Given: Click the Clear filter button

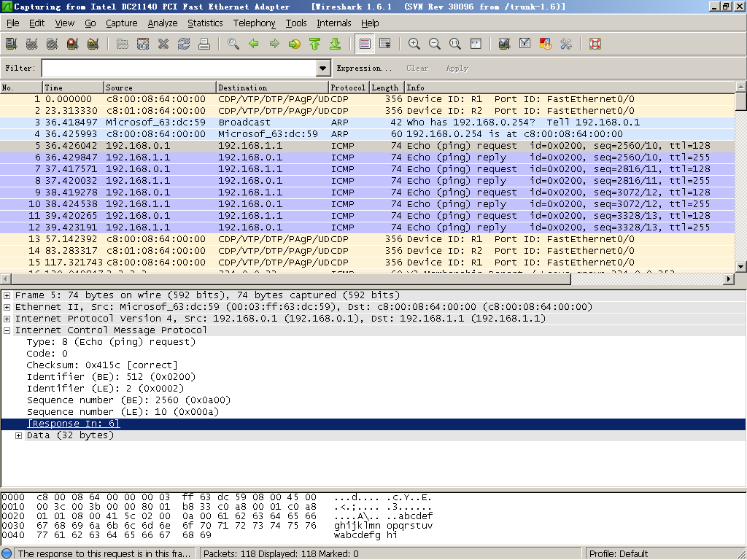Looking at the screenshot, I should tap(417, 68).
